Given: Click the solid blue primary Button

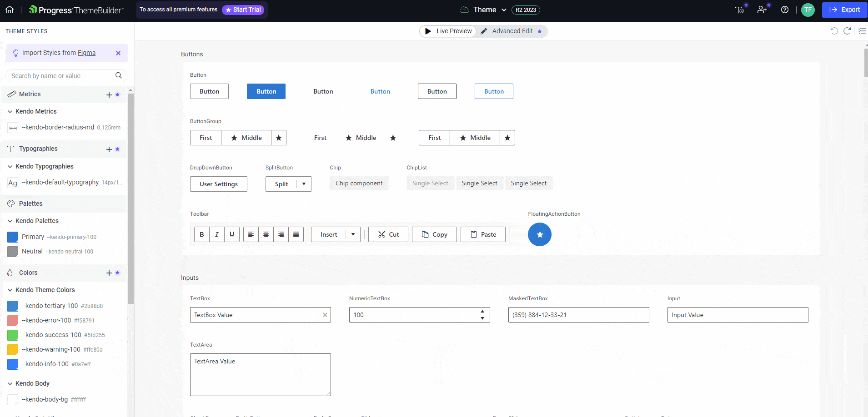Looking at the screenshot, I should point(266,91).
